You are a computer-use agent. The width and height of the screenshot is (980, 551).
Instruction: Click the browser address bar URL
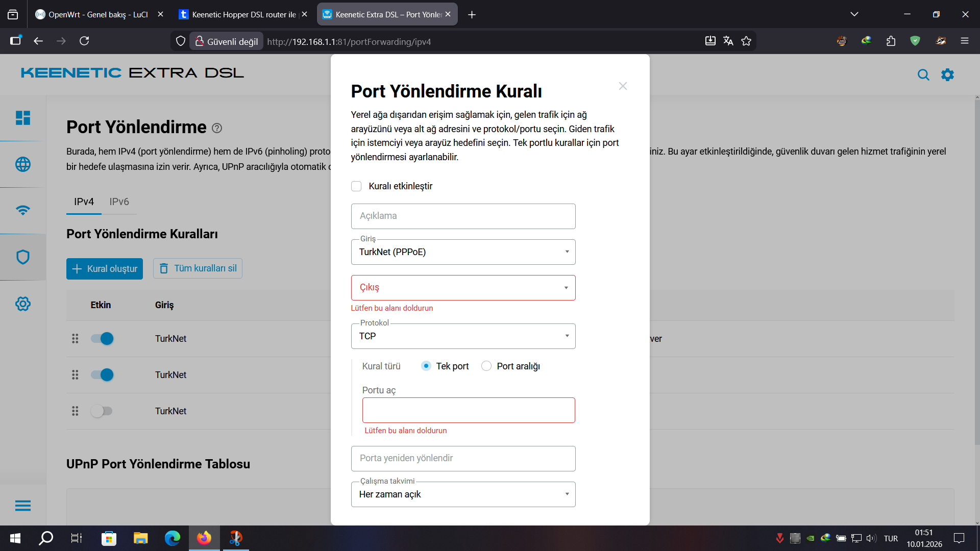tap(349, 42)
